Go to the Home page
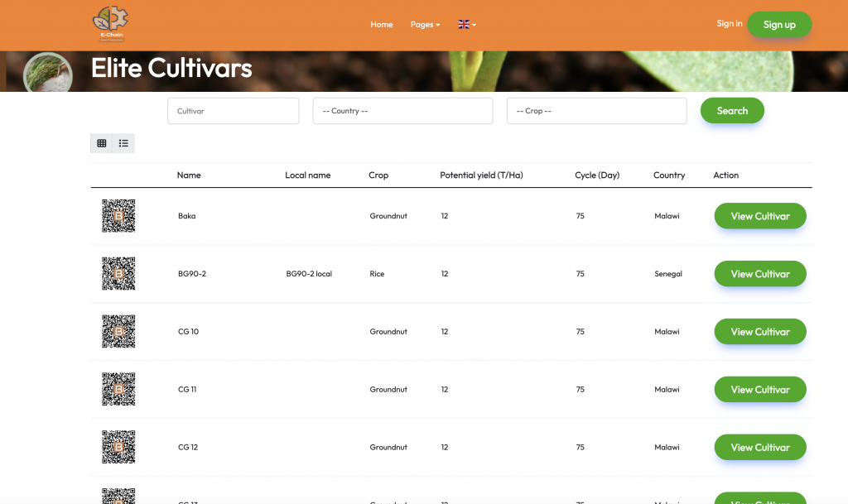The image size is (848, 504). [382, 24]
